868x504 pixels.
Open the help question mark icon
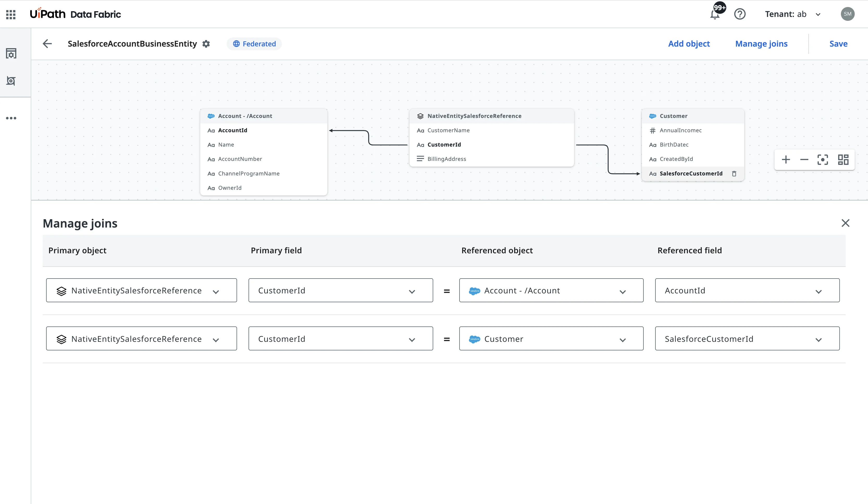pos(740,14)
